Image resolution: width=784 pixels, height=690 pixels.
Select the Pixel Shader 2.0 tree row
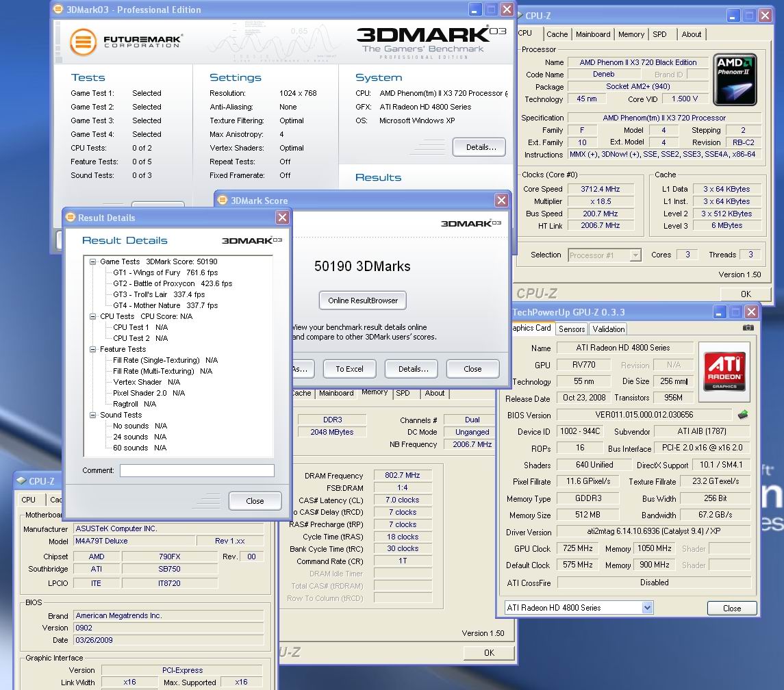(x=149, y=393)
